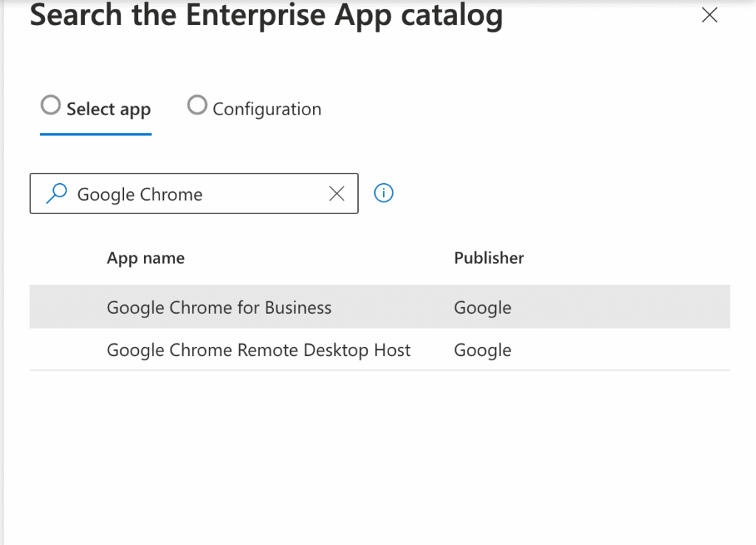Select the "Configuration" radio circle

(x=197, y=105)
